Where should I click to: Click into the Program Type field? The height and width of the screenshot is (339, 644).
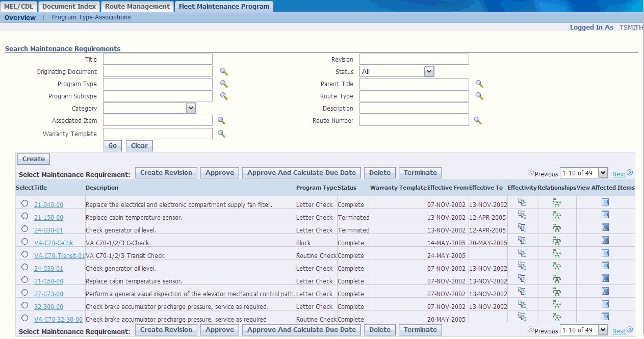coord(158,84)
